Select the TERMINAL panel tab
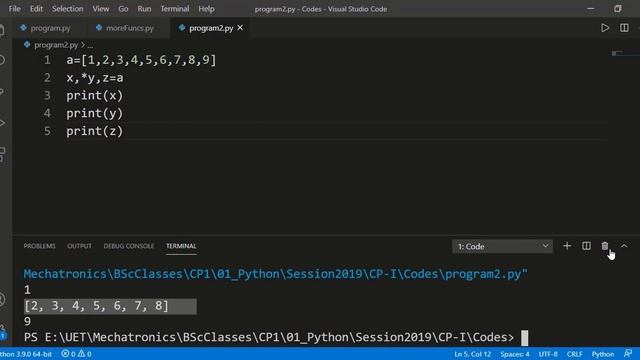Image resolution: width=640 pixels, height=360 pixels. point(181,246)
